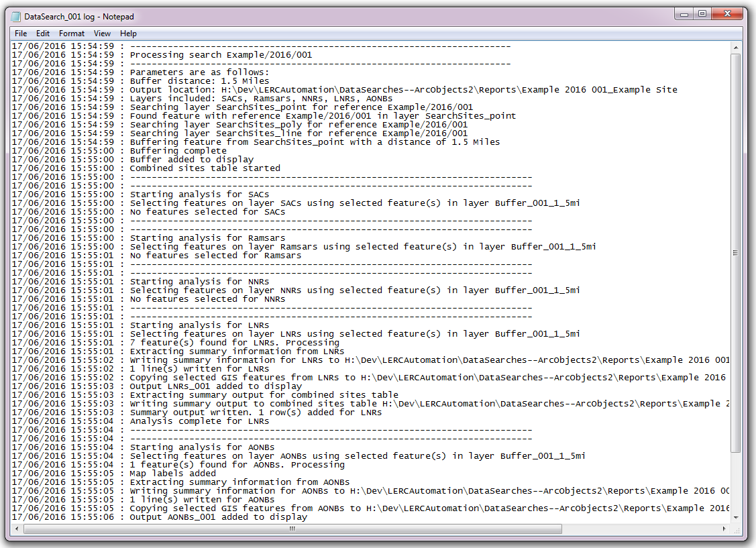Click 'Writing summary information for AONBs' line
This screenshot has height=548, width=756.
370,490
